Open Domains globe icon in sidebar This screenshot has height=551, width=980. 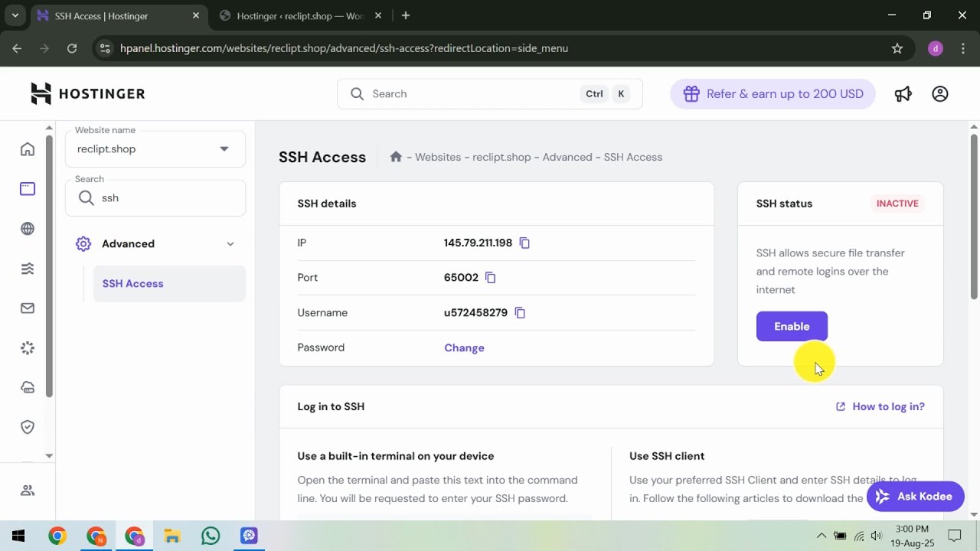tap(28, 229)
